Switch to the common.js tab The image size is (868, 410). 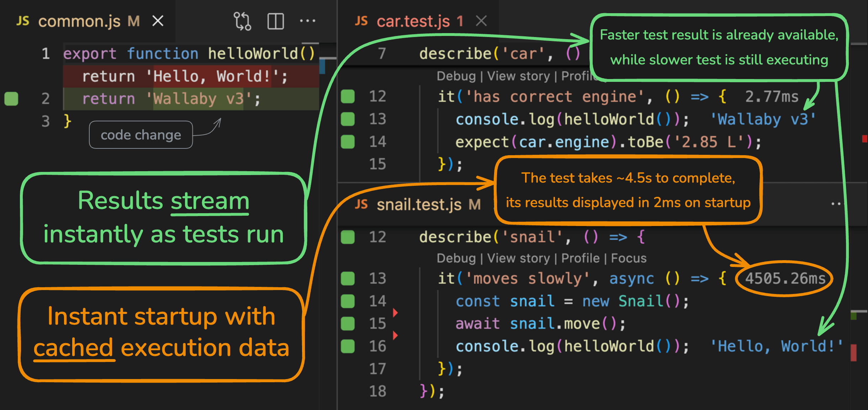(x=79, y=21)
